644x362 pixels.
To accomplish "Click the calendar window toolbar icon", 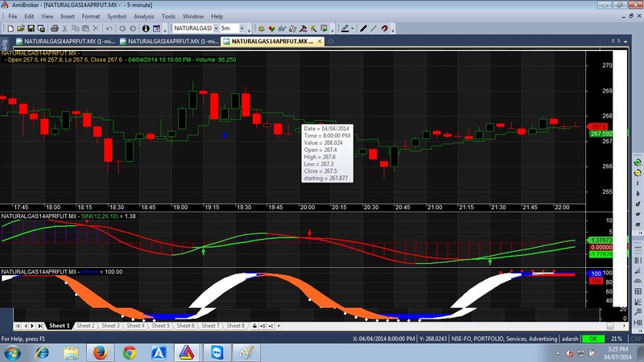I will pyautogui.click(x=156, y=28).
